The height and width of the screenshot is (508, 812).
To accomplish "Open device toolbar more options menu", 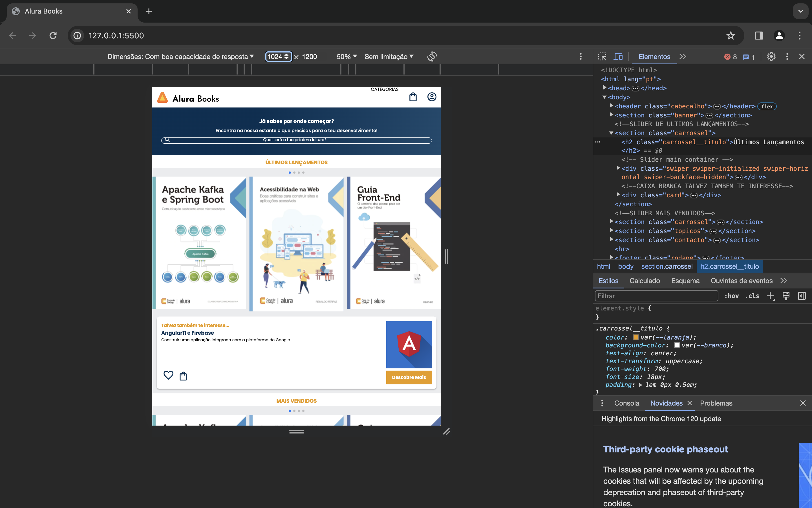I will pyautogui.click(x=581, y=56).
